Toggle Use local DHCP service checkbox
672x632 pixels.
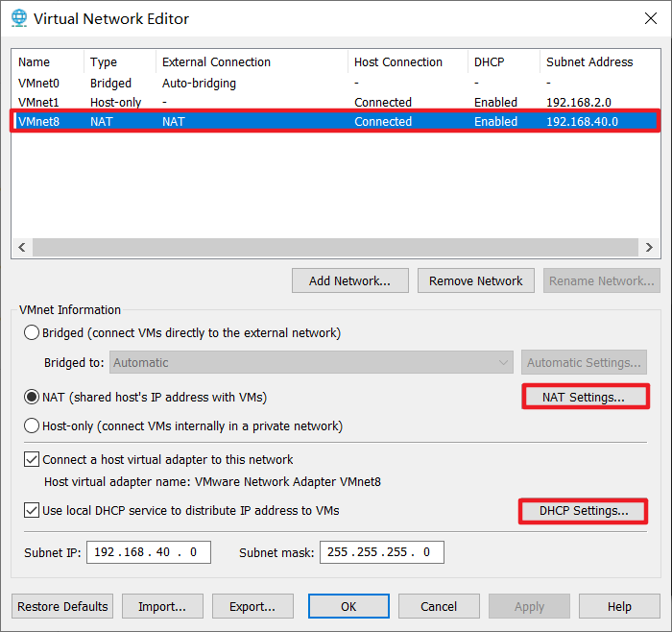32,510
